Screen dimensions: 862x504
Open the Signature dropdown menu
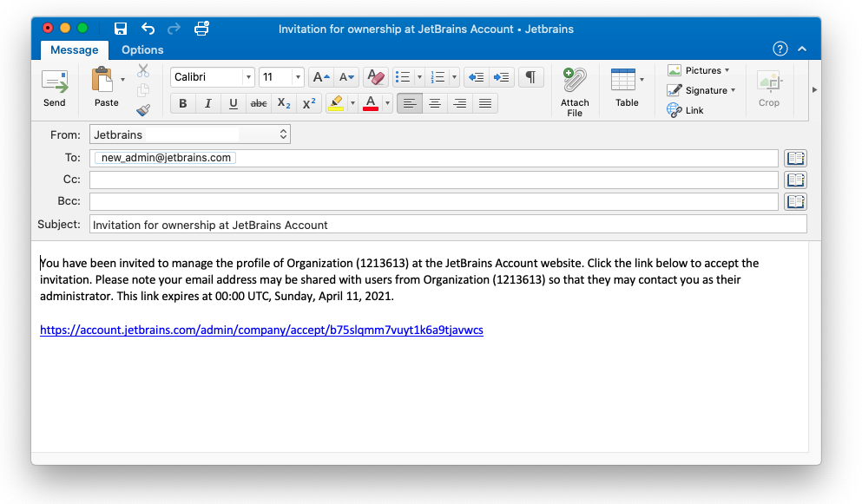702,90
